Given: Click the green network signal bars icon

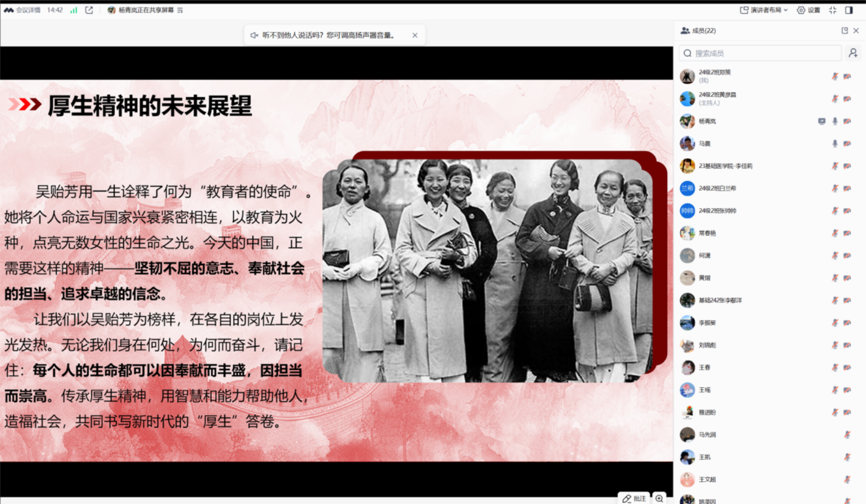Looking at the screenshot, I should (x=74, y=10).
